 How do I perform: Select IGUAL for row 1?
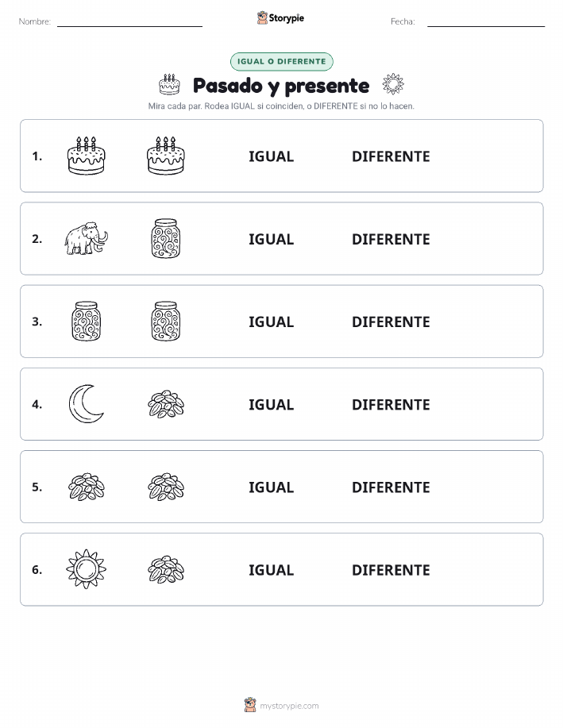click(272, 156)
